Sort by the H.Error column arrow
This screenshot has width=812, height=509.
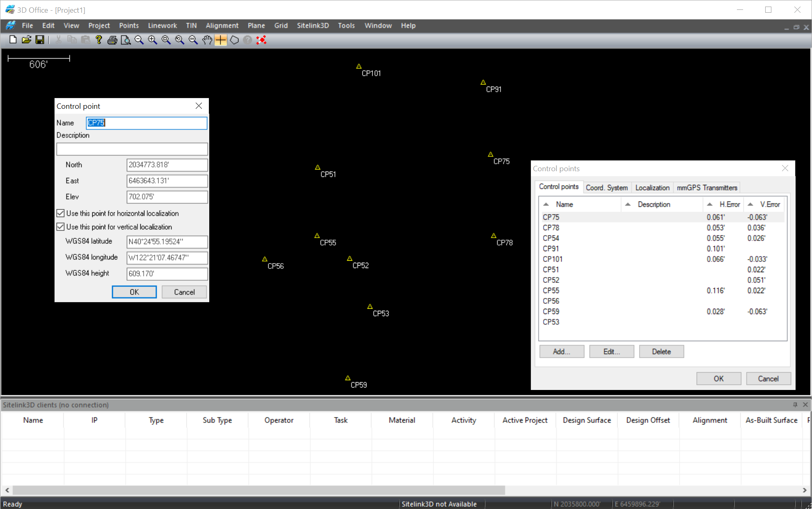[711, 204]
